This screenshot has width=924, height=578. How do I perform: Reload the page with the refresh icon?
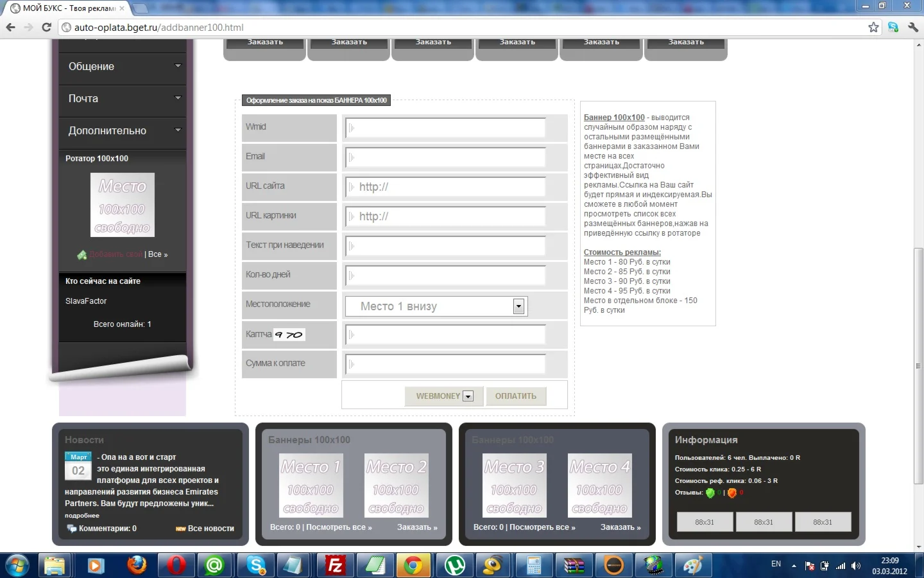pos(46,28)
